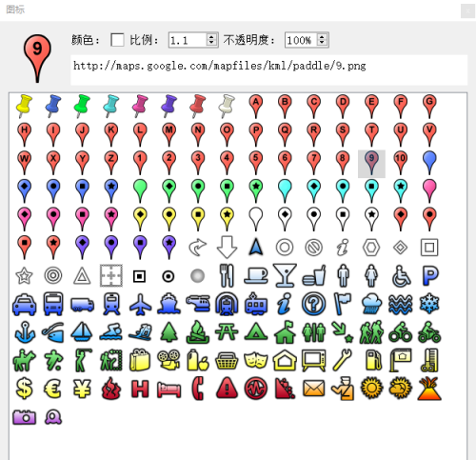This screenshot has width=476, height=460.
Task: Pick the green cyclist icon
Action: coord(401,332)
